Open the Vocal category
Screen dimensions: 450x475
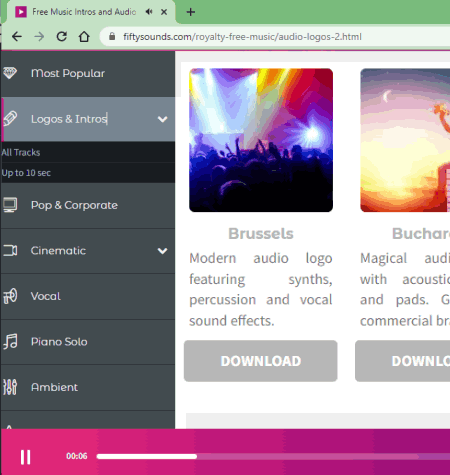[x=88, y=296]
